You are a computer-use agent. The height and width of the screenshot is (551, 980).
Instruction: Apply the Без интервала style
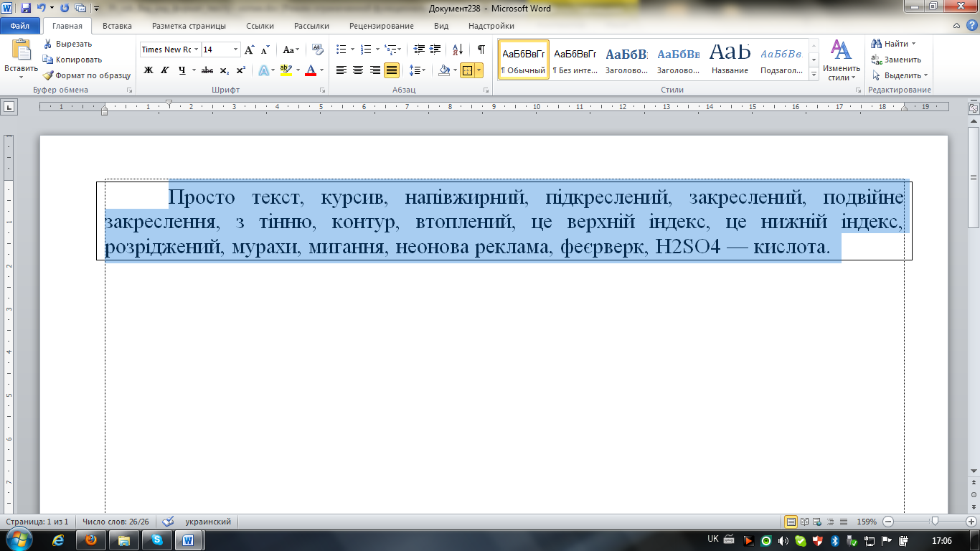click(575, 60)
